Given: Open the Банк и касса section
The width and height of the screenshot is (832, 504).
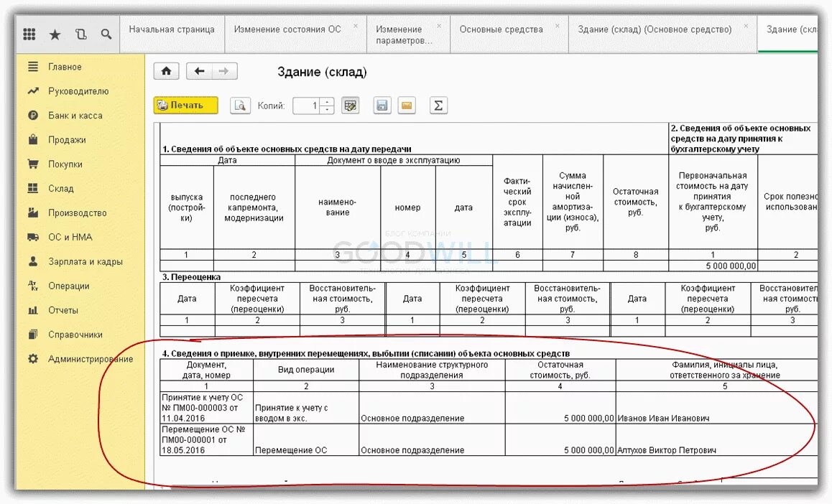Looking at the screenshot, I should [x=75, y=116].
